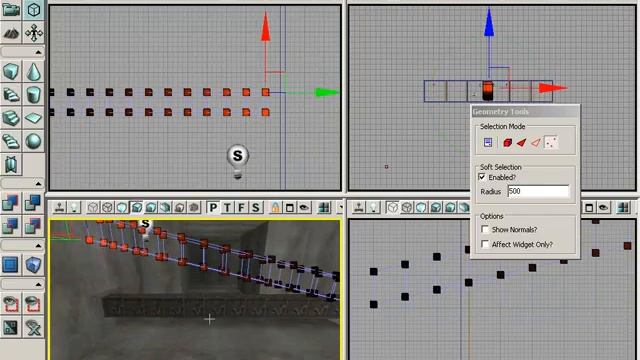Viewport: 640px width, 360px height.
Task: Show all hidden actors
Action: [x=33, y=327]
